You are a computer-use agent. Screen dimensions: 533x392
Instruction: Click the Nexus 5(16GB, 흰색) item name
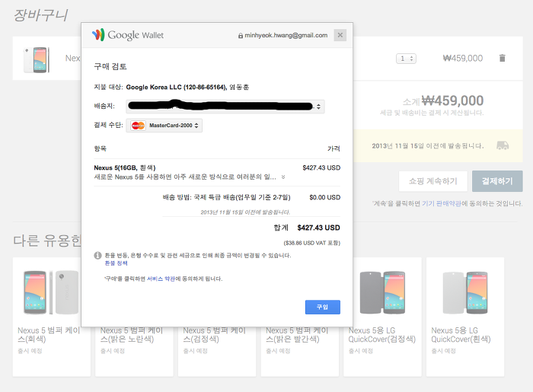pos(125,167)
